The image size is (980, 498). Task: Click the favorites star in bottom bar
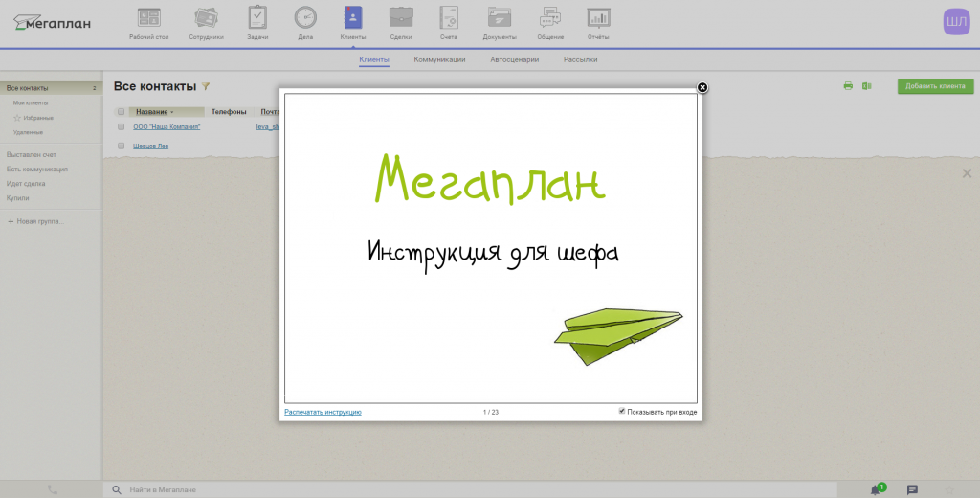click(x=950, y=490)
